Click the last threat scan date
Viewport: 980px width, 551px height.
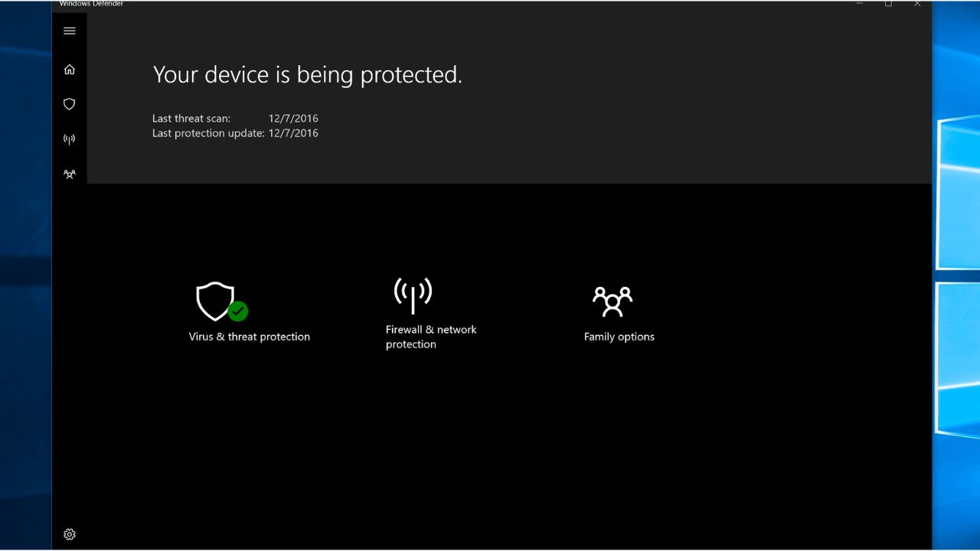click(293, 119)
